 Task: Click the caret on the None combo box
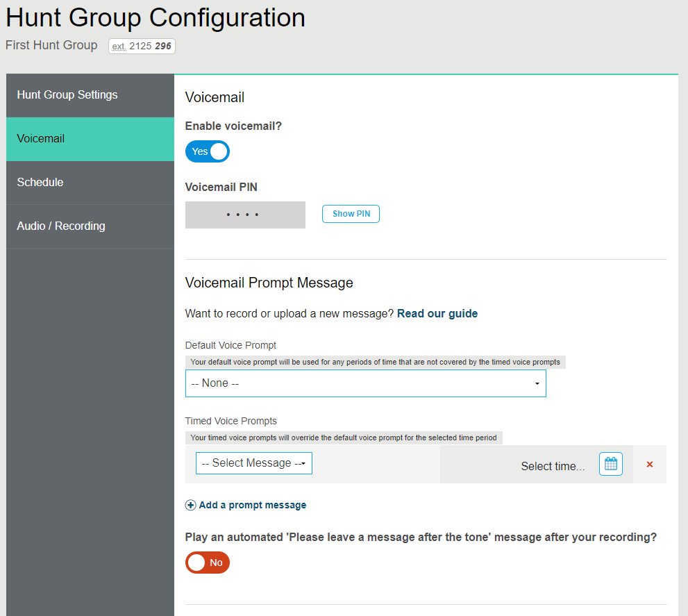pos(537,383)
